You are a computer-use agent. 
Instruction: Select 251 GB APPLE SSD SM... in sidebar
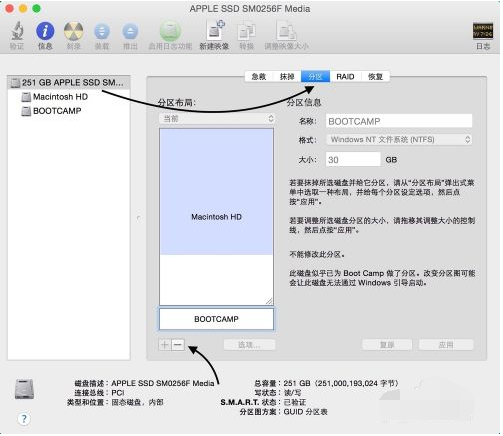(x=69, y=82)
